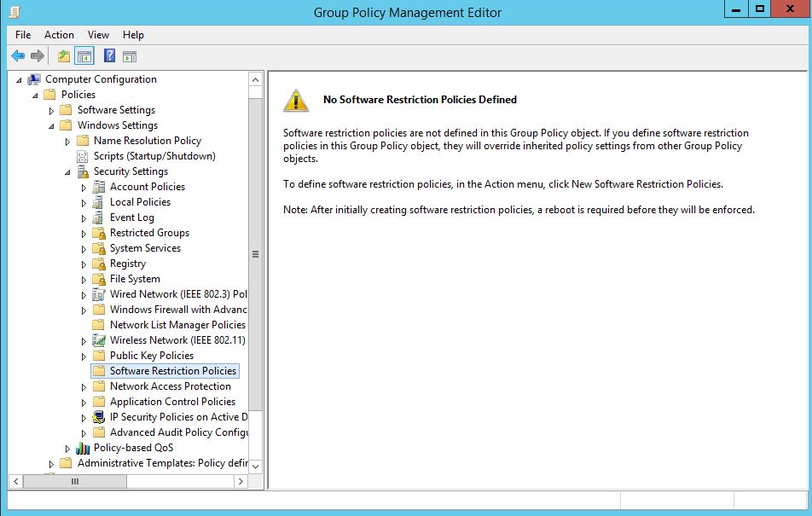Viewport: 812px width, 516px height.
Task: Click the Scripts (Startup/Shutdown) script icon
Action: pyautogui.click(x=83, y=156)
